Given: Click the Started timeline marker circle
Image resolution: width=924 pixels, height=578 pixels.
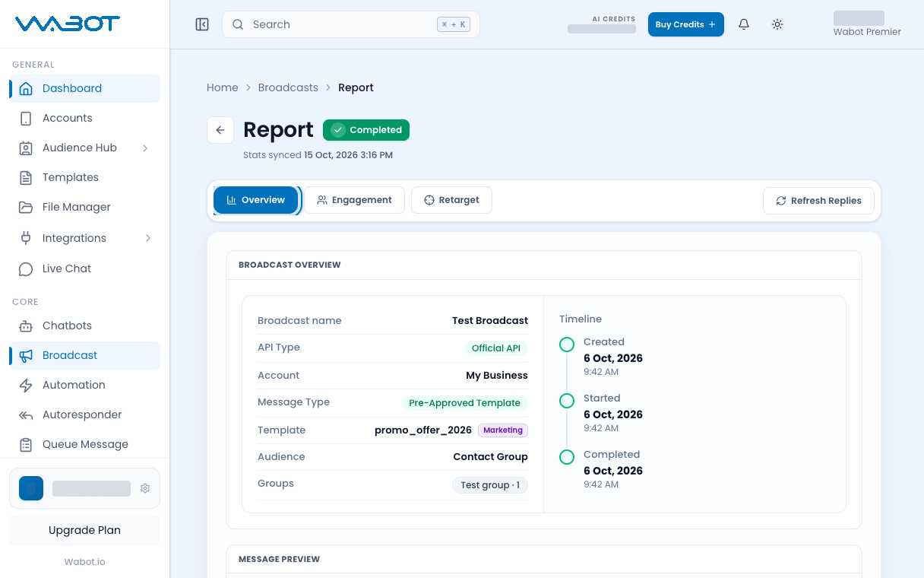Looking at the screenshot, I should coord(567,401).
